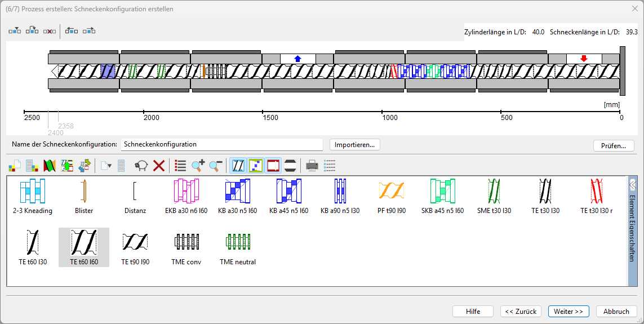
Task: Click the 1000 mm ruler tick mark
Action: pos(382,111)
